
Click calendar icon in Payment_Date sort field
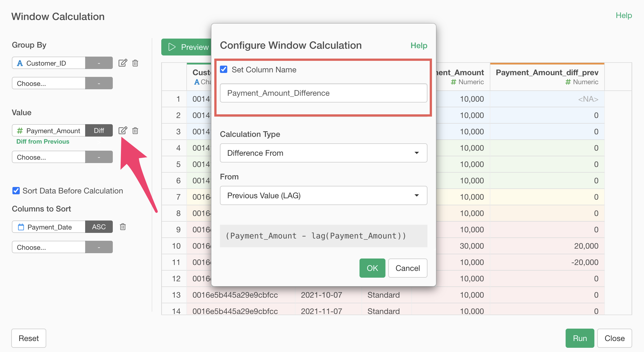coord(21,227)
